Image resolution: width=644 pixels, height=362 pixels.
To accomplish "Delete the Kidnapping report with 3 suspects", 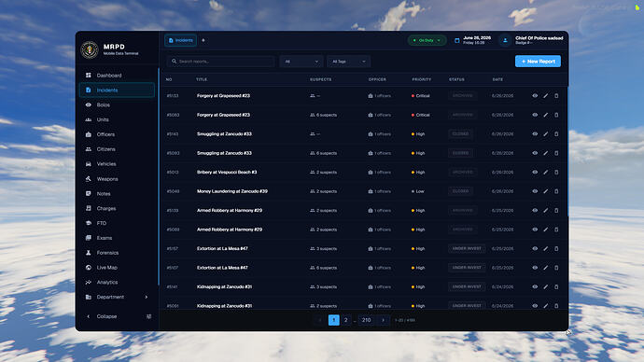I will [556, 286].
